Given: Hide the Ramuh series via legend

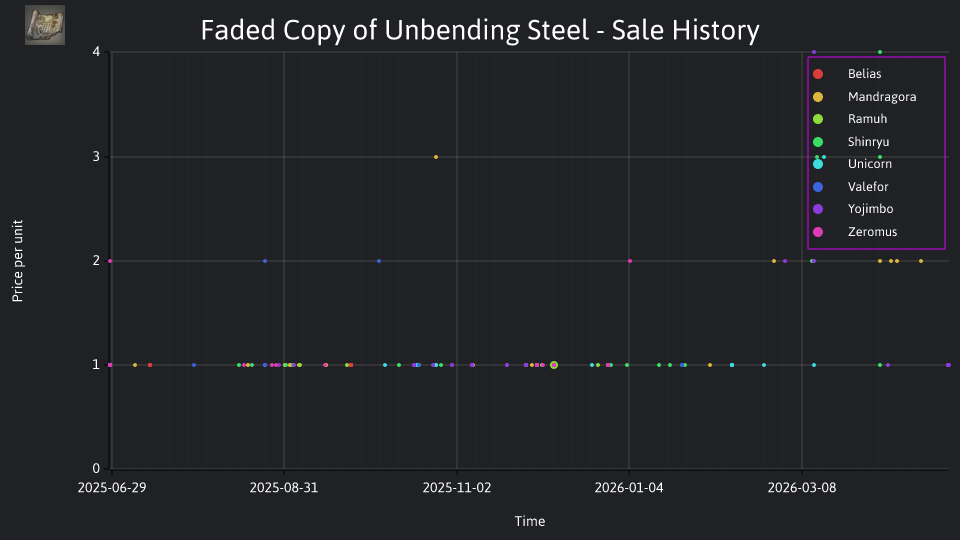Looking at the screenshot, I should coord(850,119).
